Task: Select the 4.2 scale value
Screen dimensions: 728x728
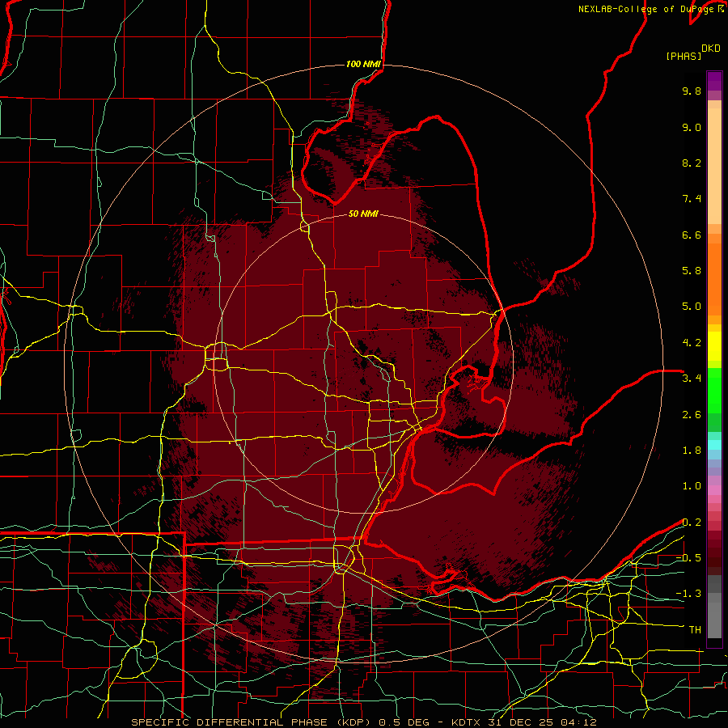Action: click(692, 343)
